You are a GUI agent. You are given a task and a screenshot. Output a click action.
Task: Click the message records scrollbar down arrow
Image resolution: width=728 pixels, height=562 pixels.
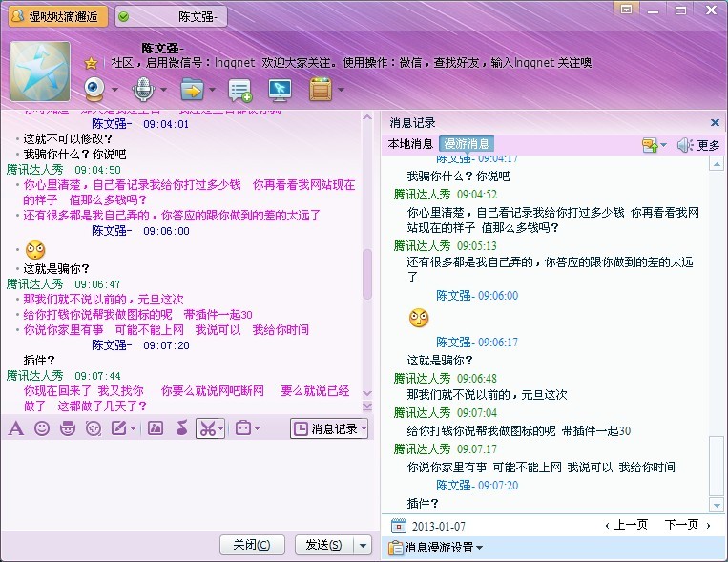point(717,505)
